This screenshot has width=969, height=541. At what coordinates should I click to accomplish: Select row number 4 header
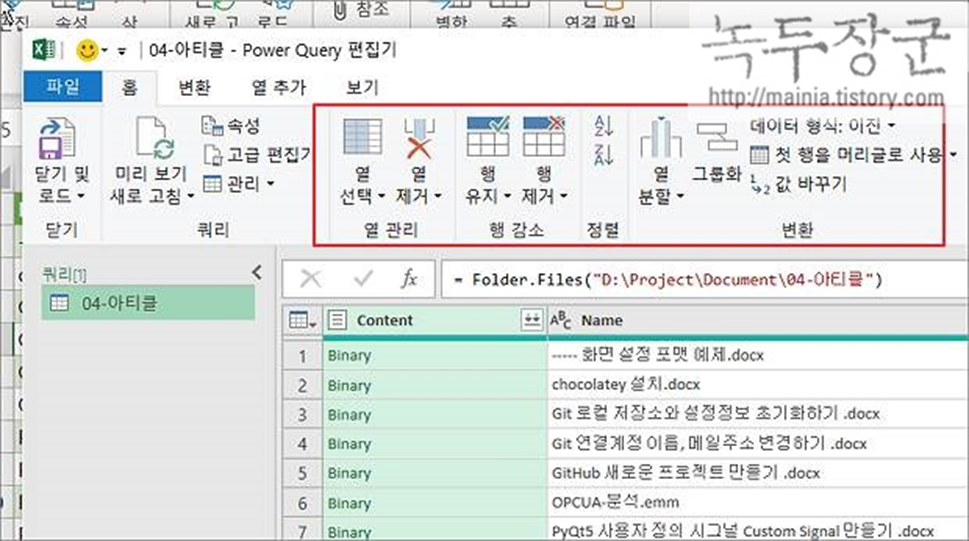pyautogui.click(x=302, y=444)
